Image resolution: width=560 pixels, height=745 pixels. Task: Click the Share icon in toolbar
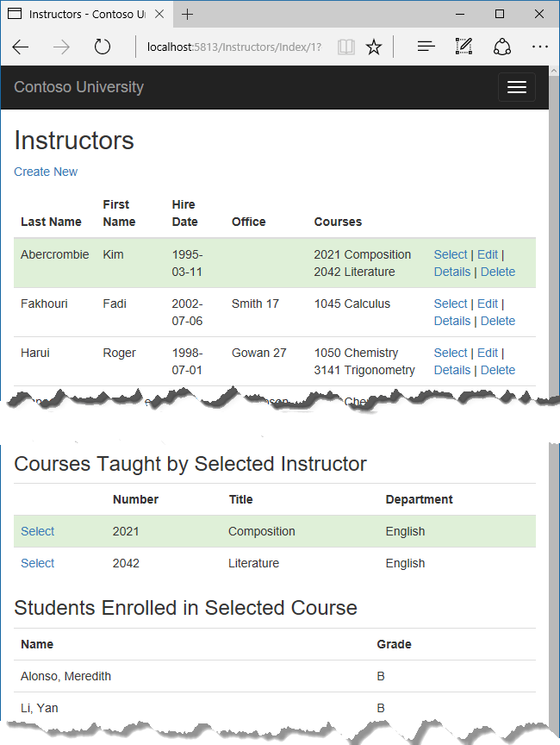click(x=502, y=47)
